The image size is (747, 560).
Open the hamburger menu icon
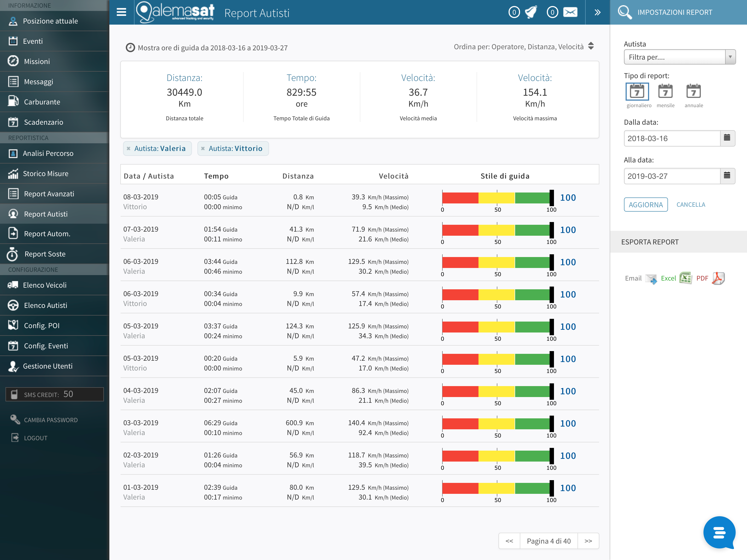[x=121, y=12]
